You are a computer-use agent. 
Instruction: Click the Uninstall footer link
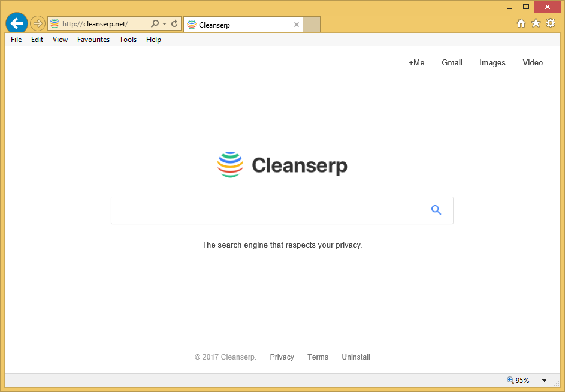(x=355, y=357)
